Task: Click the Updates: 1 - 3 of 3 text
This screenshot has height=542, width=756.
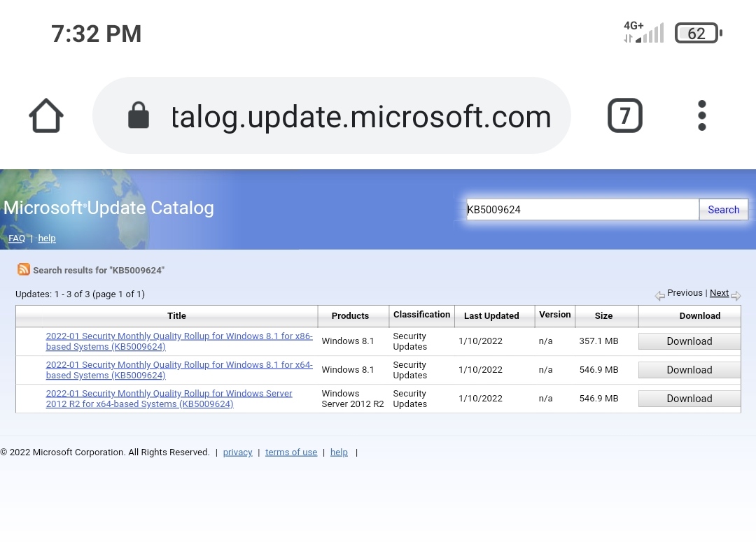Action: pos(80,294)
